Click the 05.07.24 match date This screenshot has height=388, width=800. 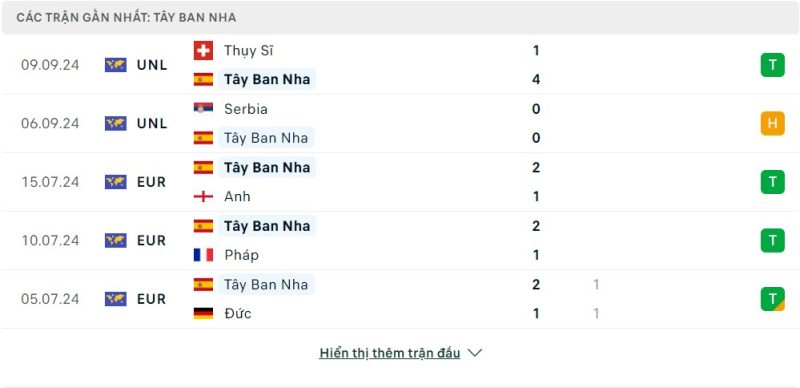51,299
